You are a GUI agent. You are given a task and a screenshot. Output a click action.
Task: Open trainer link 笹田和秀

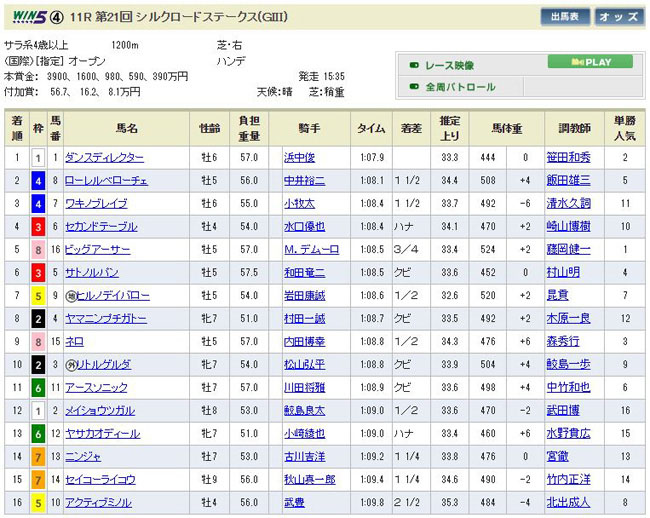point(569,158)
